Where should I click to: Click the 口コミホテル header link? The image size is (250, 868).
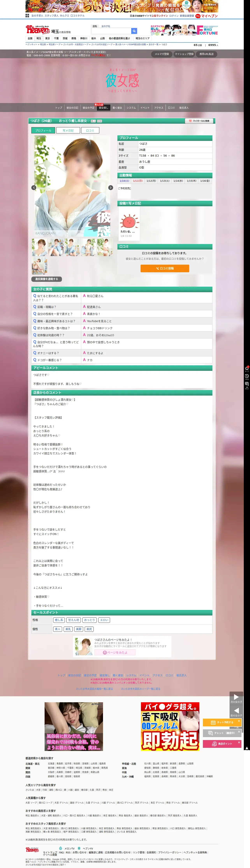click(77, 16)
